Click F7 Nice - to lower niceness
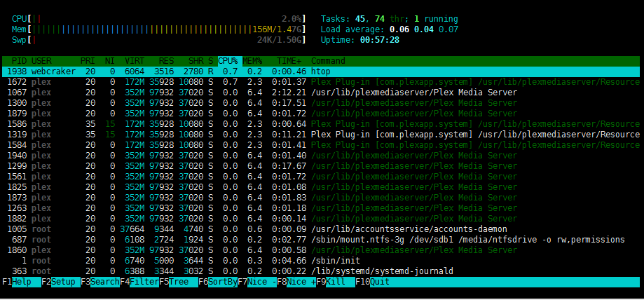The image size is (644, 300). 256,282
